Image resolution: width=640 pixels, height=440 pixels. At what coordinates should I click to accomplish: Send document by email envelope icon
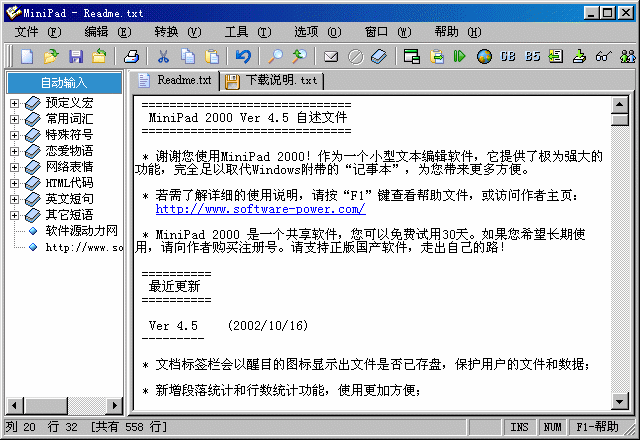click(331, 56)
